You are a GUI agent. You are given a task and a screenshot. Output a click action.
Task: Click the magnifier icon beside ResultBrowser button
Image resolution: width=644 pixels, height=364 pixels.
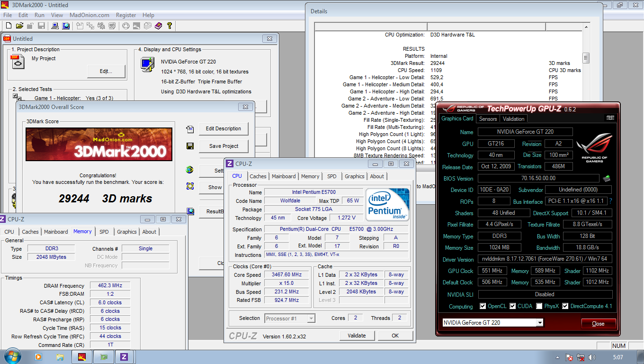[190, 211]
